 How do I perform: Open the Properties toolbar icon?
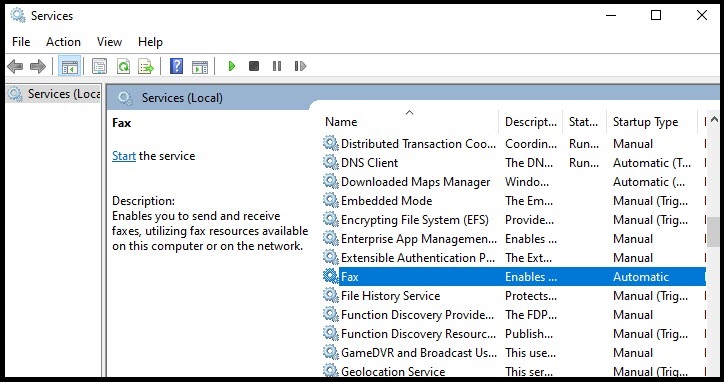click(99, 67)
